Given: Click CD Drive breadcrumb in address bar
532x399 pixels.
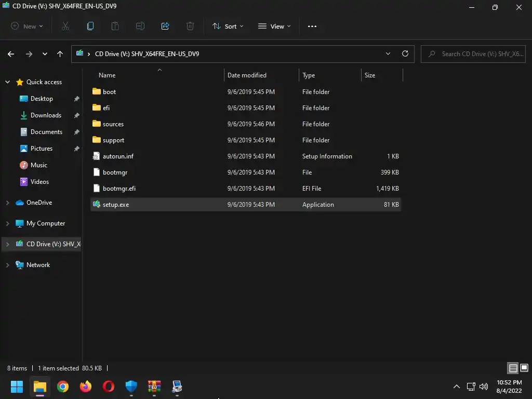Looking at the screenshot, I should click(x=147, y=54).
